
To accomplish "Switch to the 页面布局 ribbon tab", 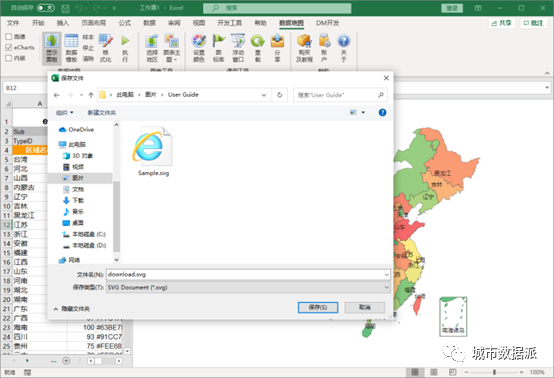I will pos(94,23).
